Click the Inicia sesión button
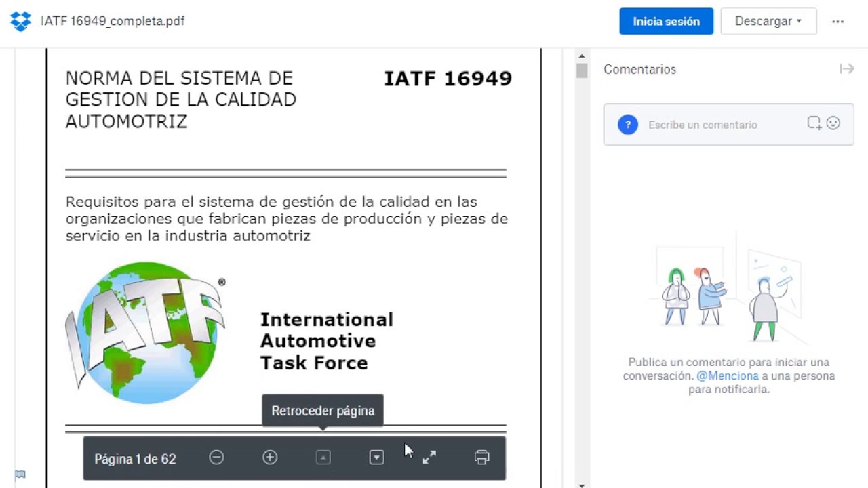 tap(666, 21)
